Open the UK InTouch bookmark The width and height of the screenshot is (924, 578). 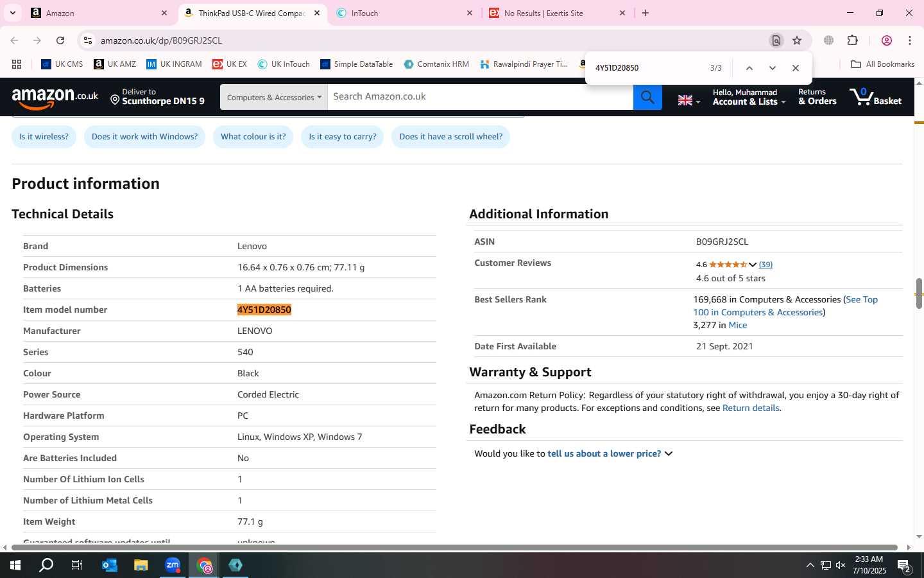284,64
